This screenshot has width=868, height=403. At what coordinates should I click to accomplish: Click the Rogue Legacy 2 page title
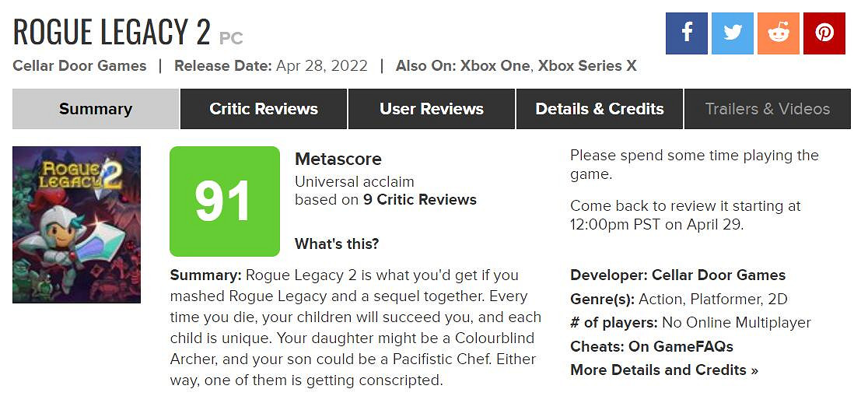pos(112,32)
